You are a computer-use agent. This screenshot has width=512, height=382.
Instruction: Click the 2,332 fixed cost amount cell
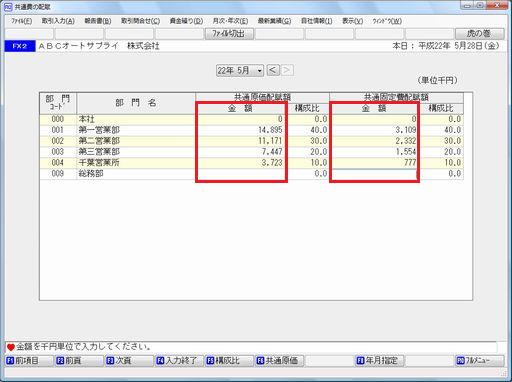pyautogui.click(x=374, y=141)
